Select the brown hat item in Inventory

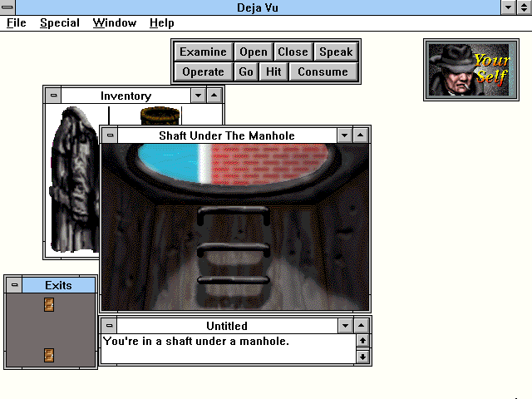tap(160, 116)
